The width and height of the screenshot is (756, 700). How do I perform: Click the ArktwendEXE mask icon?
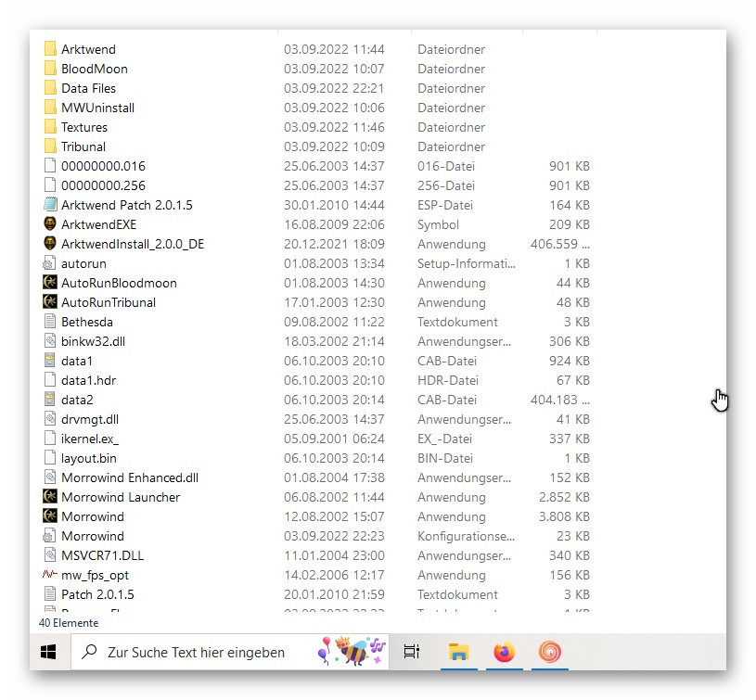click(50, 224)
